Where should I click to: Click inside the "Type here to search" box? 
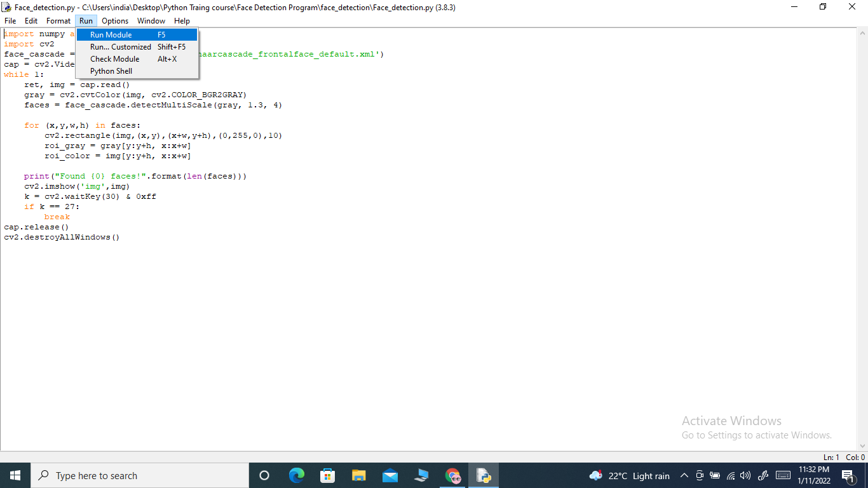point(140,475)
